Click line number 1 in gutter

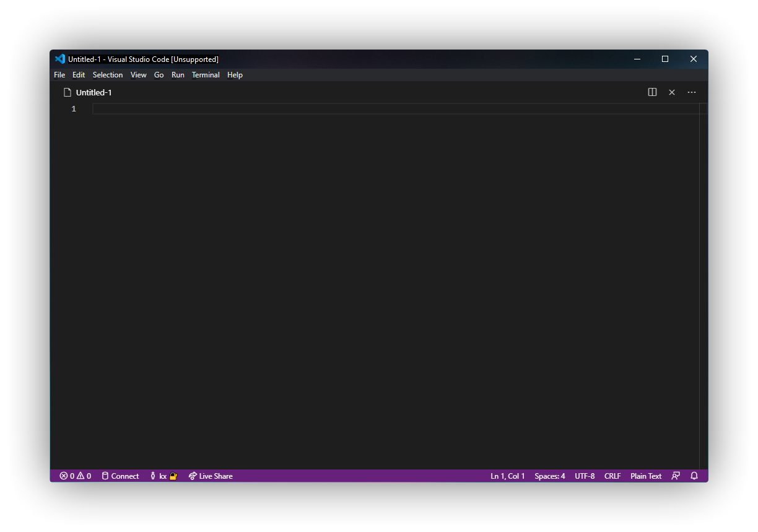click(74, 109)
